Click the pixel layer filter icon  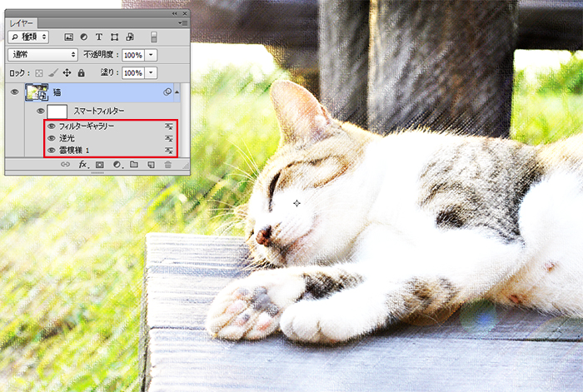[69, 37]
